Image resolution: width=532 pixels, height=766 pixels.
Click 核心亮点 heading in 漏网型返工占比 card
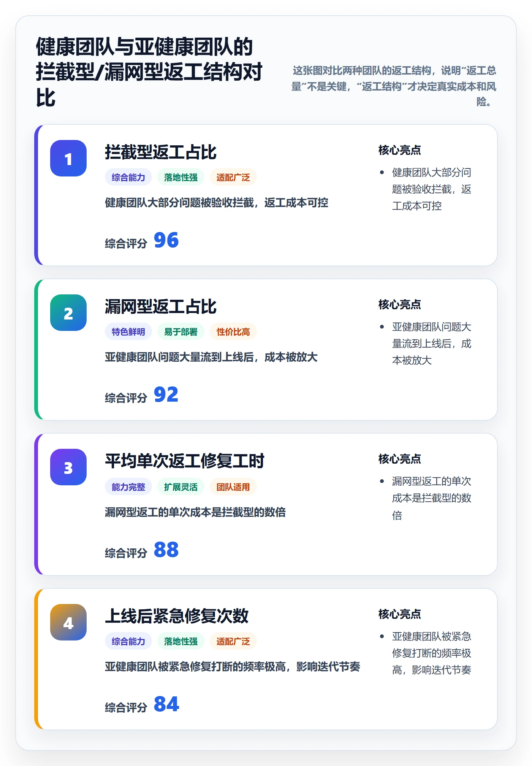tap(400, 305)
